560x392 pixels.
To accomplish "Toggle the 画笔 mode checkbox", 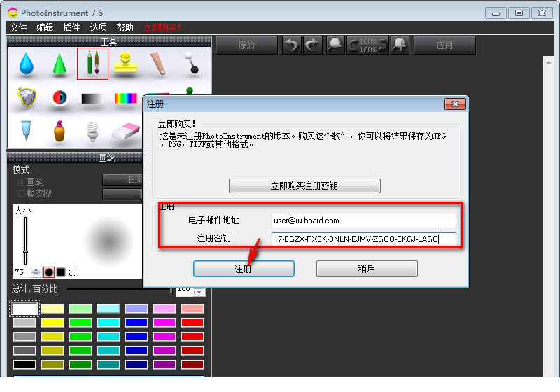I will tap(21, 182).
